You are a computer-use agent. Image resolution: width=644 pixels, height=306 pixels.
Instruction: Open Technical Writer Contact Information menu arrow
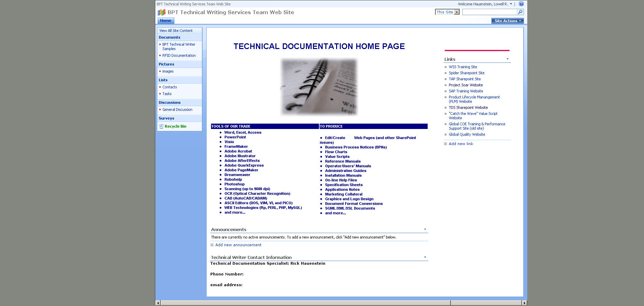425,257
